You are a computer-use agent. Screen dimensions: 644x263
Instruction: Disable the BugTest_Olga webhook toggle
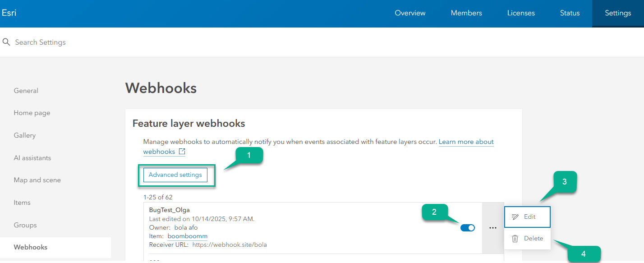tap(468, 228)
